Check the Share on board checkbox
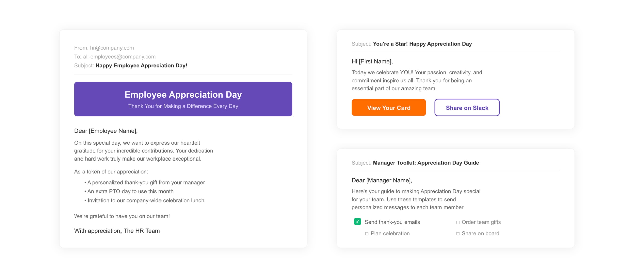The width and height of the screenshot is (644, 276). click(458, 233)
